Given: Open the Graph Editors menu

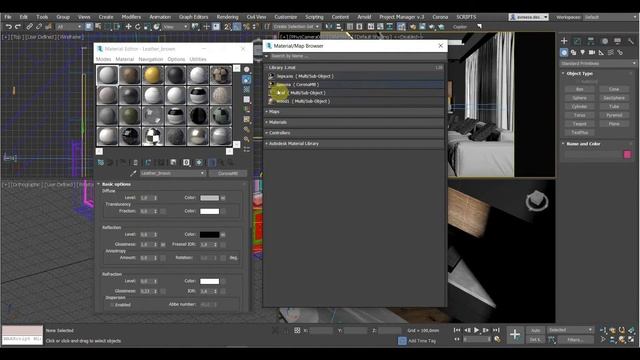Looking at the screenshot, I should click(x=193, y=17).
